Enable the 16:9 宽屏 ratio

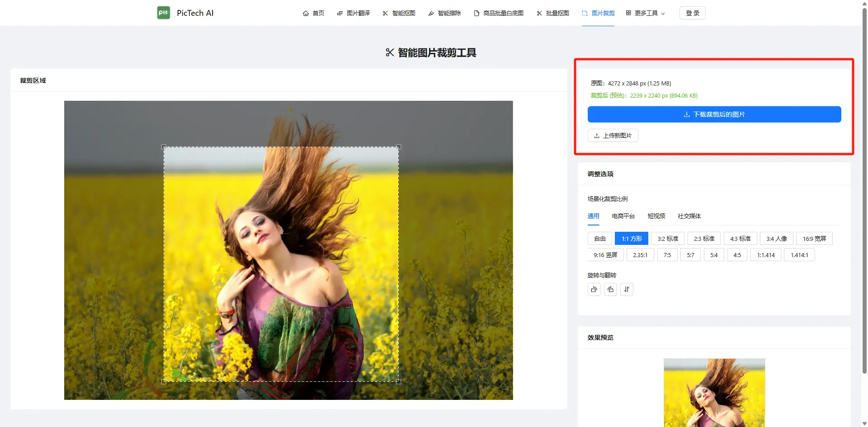pyautogui.click(x=814, y=238)
